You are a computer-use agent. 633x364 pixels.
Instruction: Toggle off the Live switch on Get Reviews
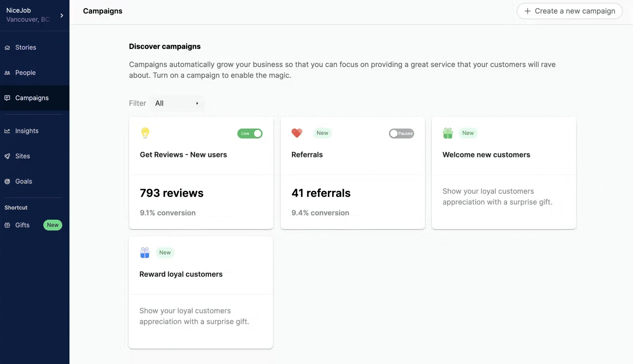click(x=250, y=134)
